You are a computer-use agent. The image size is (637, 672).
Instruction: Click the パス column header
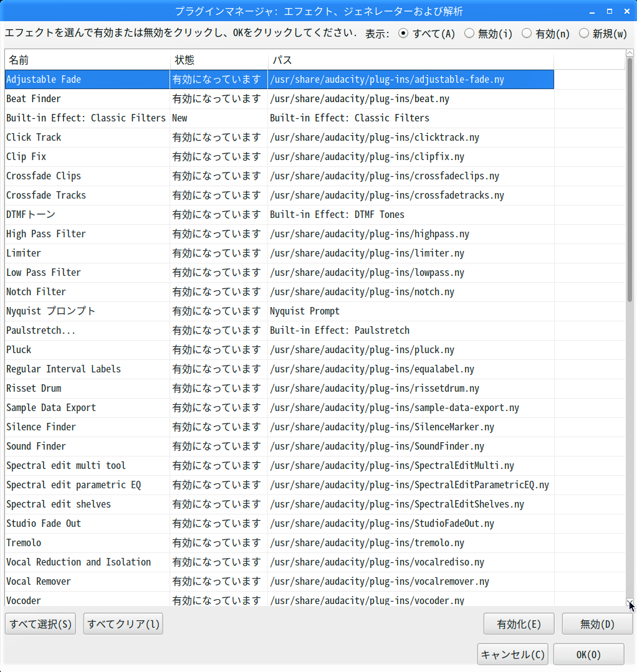click(x=411, y=60)
